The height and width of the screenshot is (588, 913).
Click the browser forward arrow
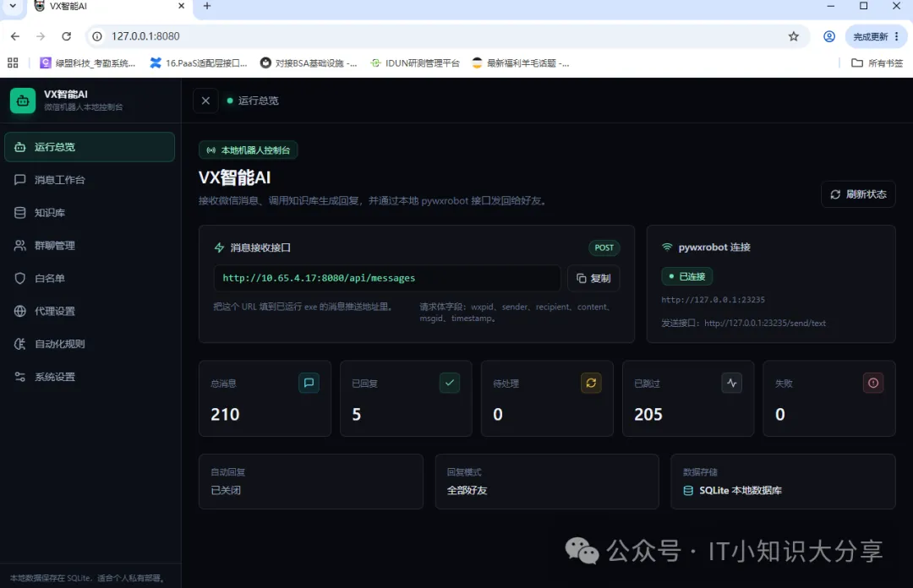[x=41, y=36]
